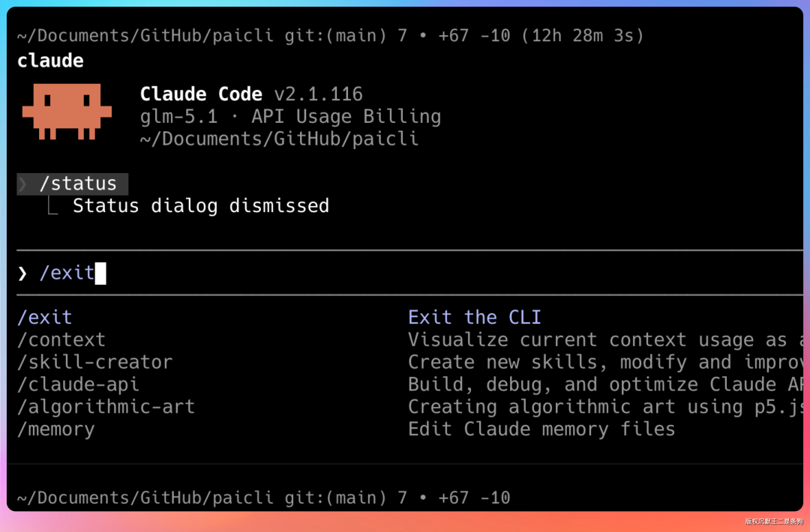This screenshot has height=532, width=810.
Task: Click the git:(main) branch label at top
Action: point(332,34)
